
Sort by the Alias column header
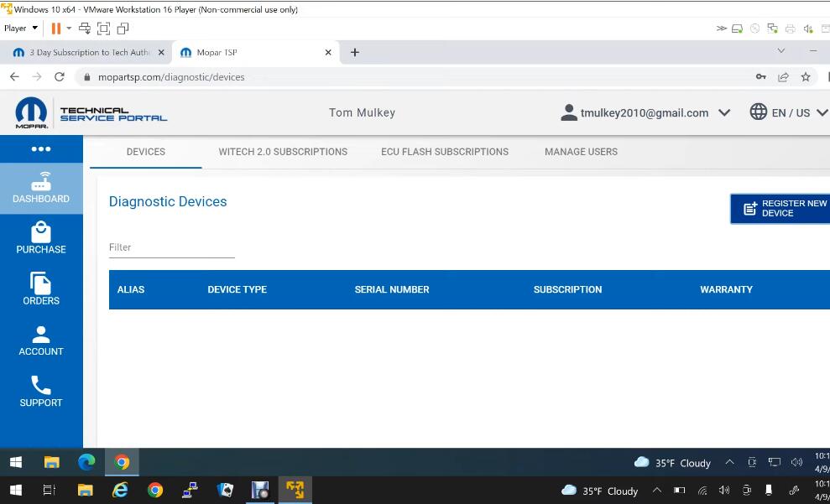131,290
